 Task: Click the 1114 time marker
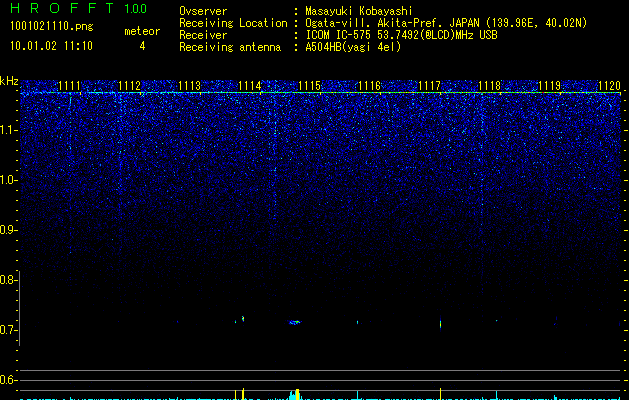[x=250, y=85]
